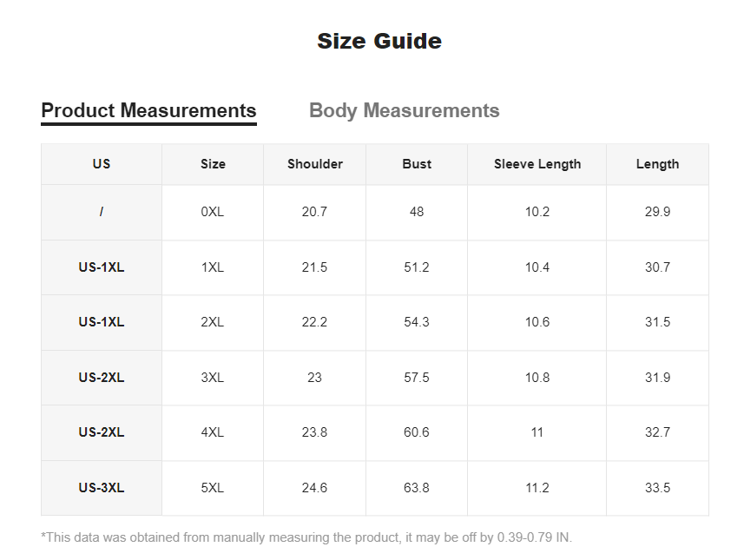Select the 0XL size cell

coord(213,212)
